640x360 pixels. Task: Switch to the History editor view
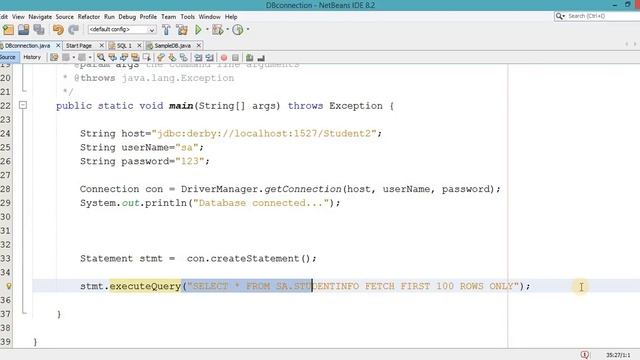(32, 58)
